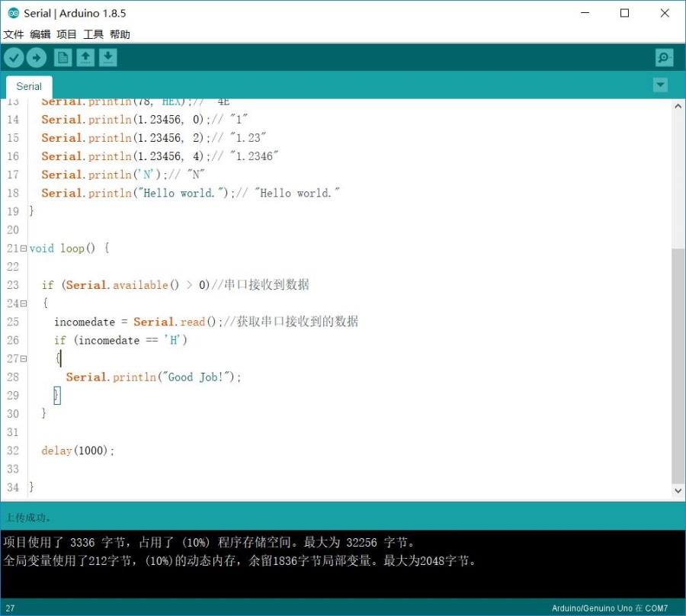
Task: Click the 'incomedate = Serial.read()' line
Action: pyautogui.click(x=206, y=322)
